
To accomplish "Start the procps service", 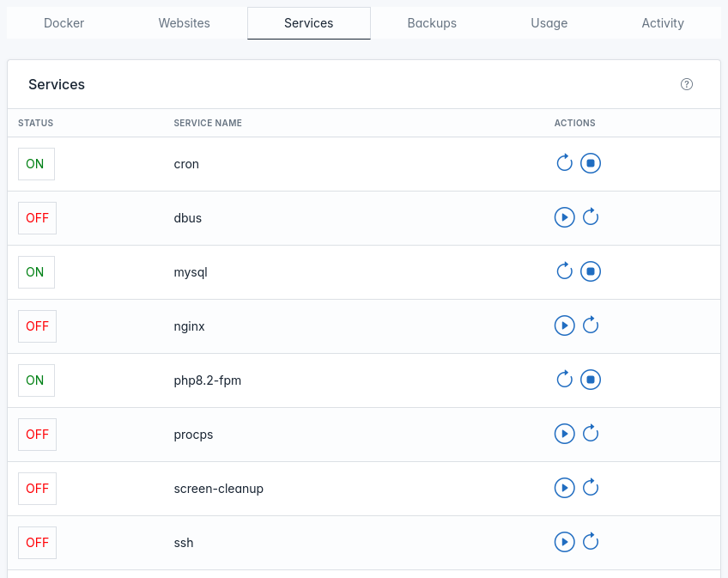I will pyautogui.click(x=564, y=434).
